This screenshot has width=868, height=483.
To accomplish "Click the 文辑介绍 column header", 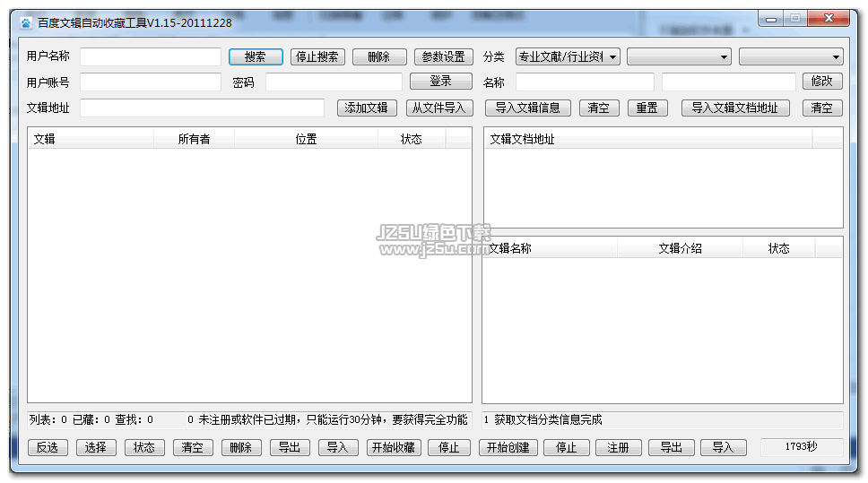I will coord(681,248).
